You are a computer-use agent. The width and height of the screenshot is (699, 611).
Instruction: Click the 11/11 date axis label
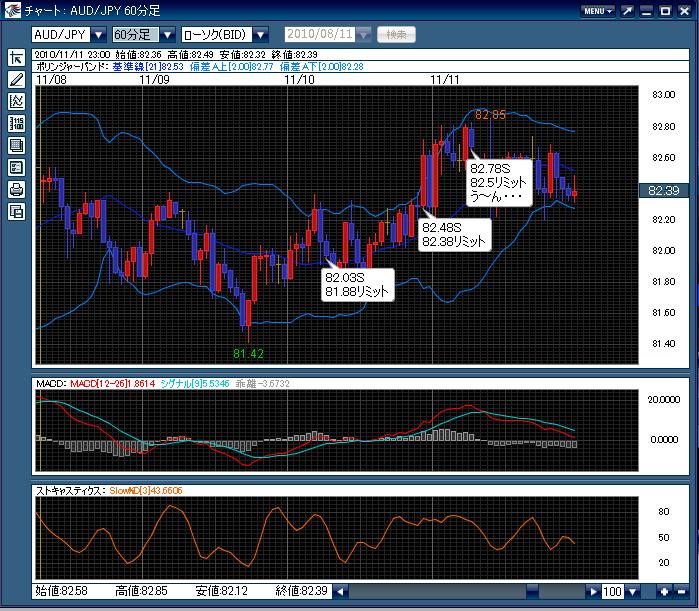(444, 80)
